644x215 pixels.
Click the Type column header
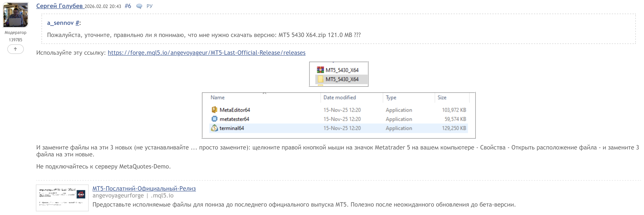[391, 98]
